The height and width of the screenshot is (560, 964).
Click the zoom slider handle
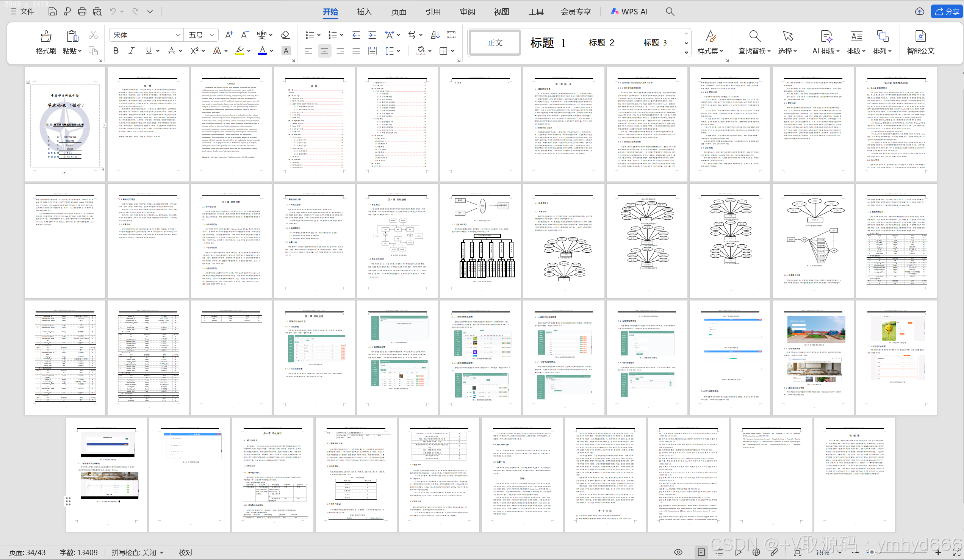tap(872, 552)
